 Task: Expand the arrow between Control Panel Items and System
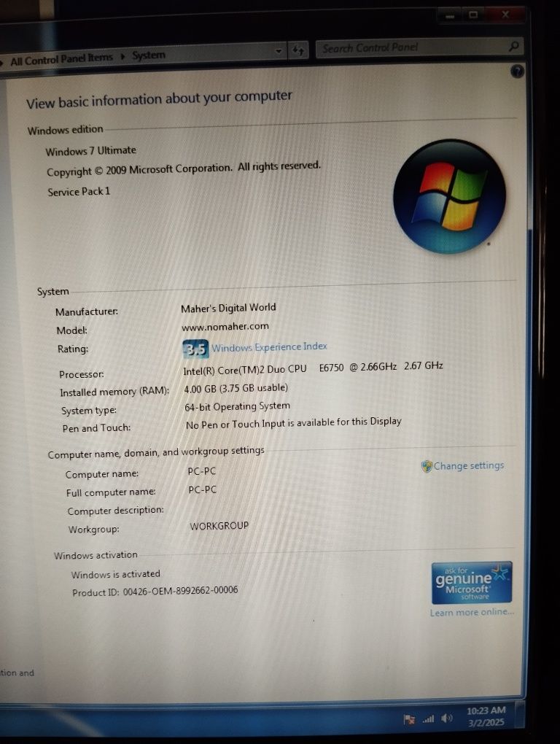122,57
